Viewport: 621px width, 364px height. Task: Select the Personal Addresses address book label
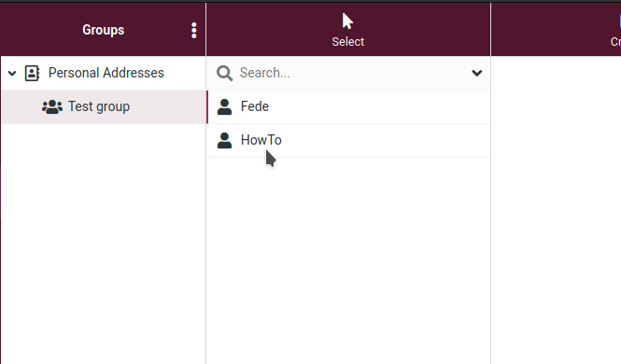tap(106, 73)
